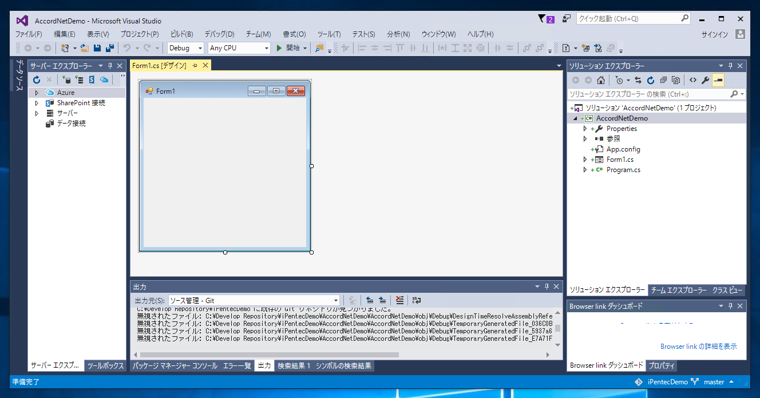760x398 pixels.
Task: Expand the Form1.cs node in Solution Explorer
Action: coord(585,159)
